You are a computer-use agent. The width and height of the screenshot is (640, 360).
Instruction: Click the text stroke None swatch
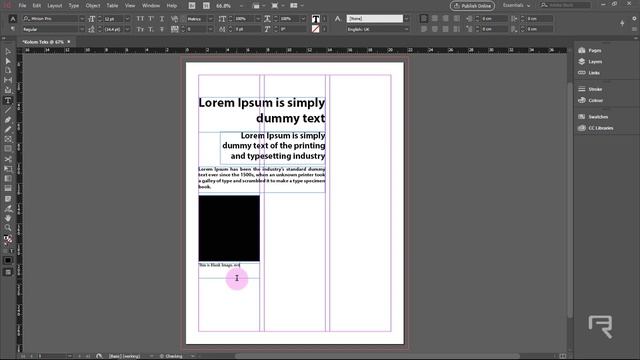coord(316,29)
